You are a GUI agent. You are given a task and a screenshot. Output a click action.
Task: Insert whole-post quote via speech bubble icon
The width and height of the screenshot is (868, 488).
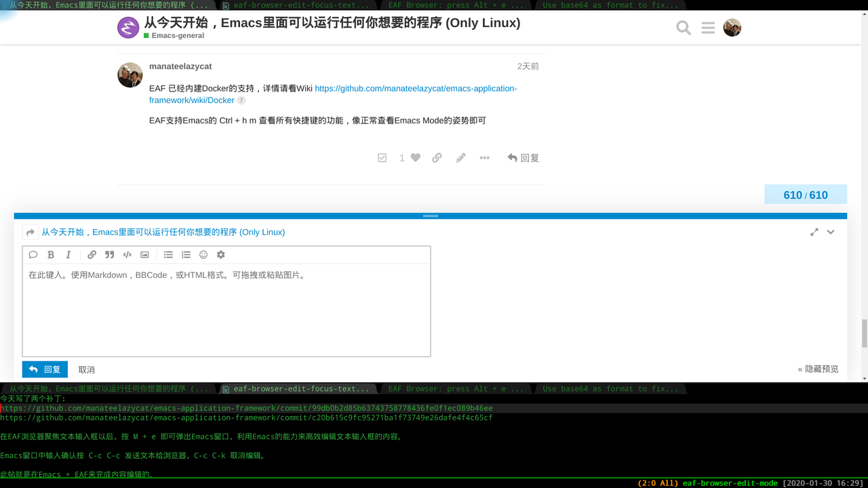[x=33, y=255]
